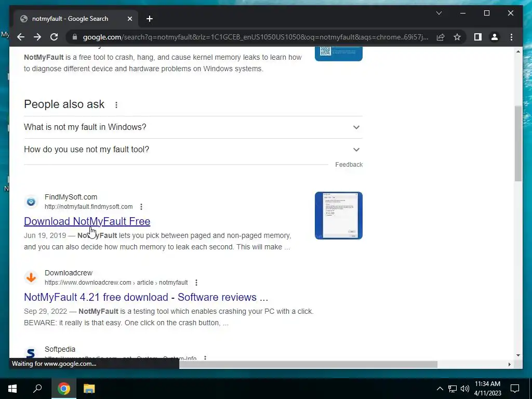Click the scroll down arrow
Viewport: 532px width, 399px height.
(518, 355)
